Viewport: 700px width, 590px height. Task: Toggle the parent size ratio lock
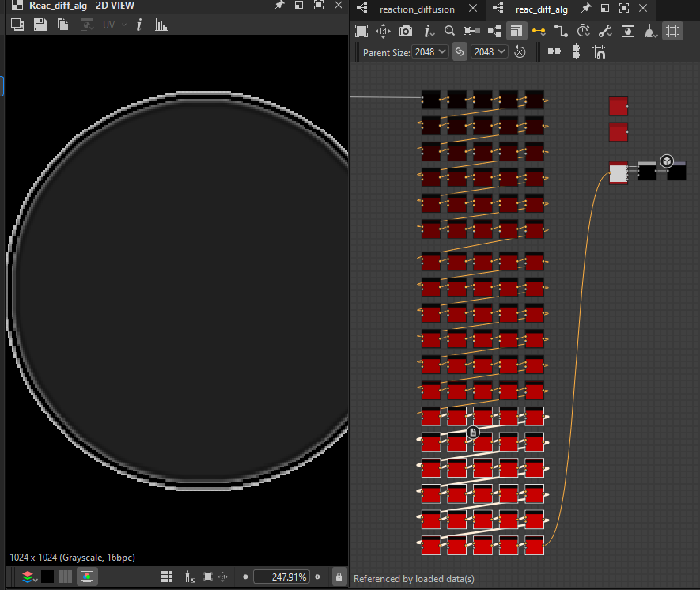(460, 51)
